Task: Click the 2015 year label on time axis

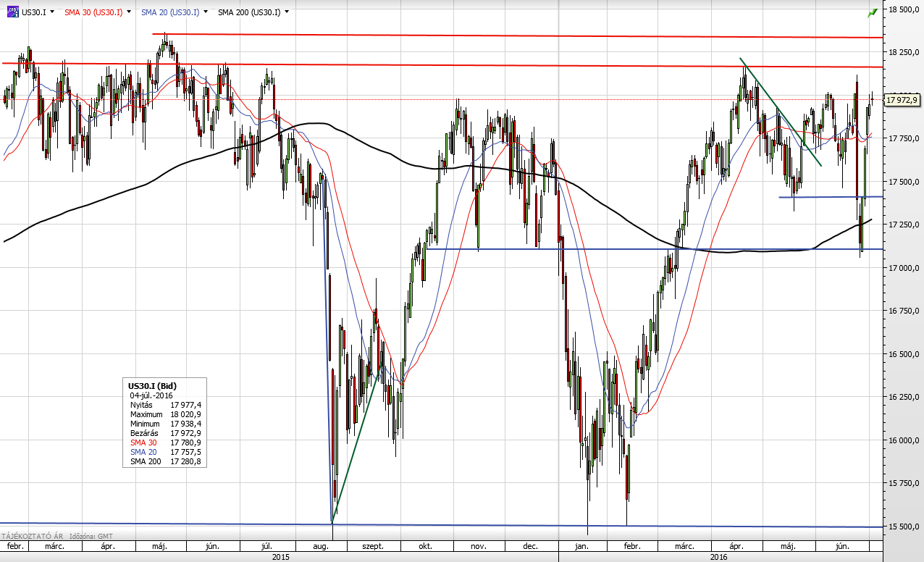Action: [281, 557]
